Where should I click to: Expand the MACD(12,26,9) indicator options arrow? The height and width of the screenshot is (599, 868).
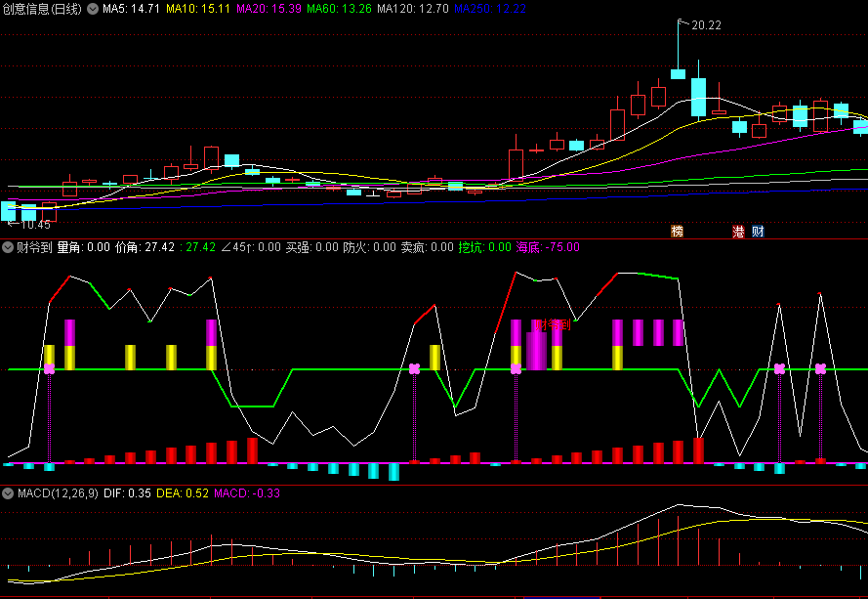(x=7, y=493)
